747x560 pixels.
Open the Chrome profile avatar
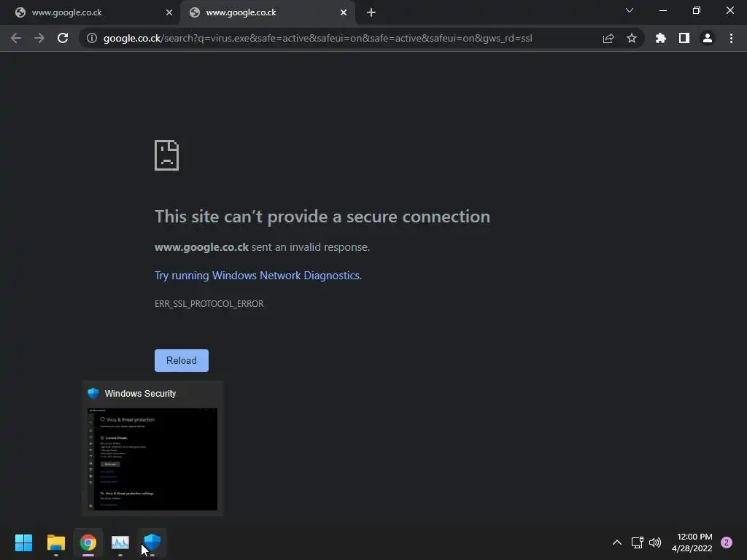pyautogui.click(x=708, y=38)
